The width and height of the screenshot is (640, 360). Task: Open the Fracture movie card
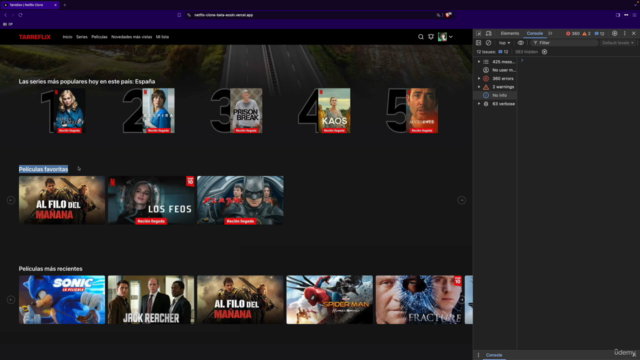[419, 300]
